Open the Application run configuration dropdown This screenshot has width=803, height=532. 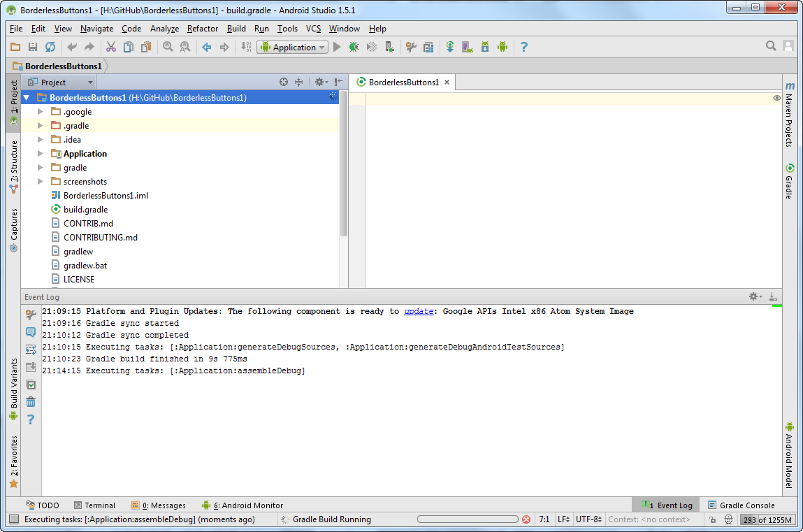(x=293, y=47)
